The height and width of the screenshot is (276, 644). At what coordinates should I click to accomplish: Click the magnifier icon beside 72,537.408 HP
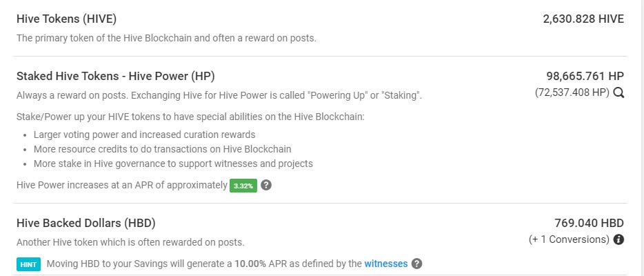tap(618, 93)
